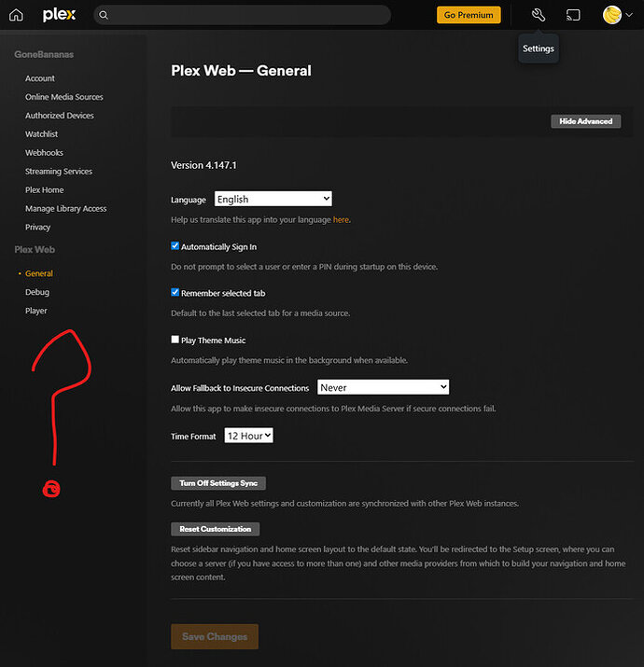This screenshot has height=667, width=644.
Task: Click Hide Advanced button
Action: 586,121
